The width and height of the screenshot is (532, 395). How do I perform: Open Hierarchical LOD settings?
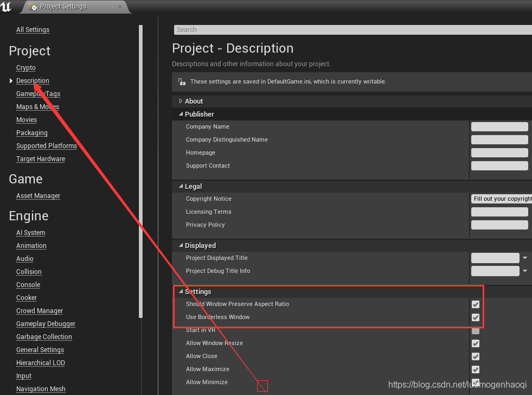tap(41, 363)
